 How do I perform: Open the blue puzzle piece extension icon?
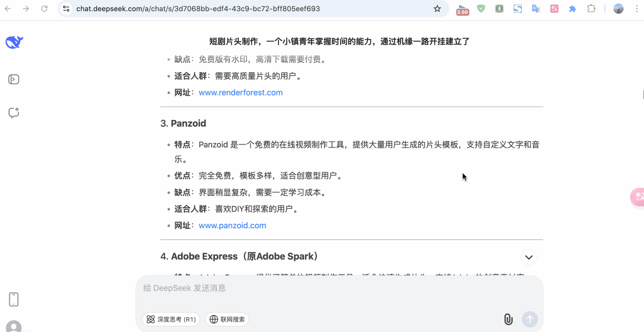(x=572, y=9)
